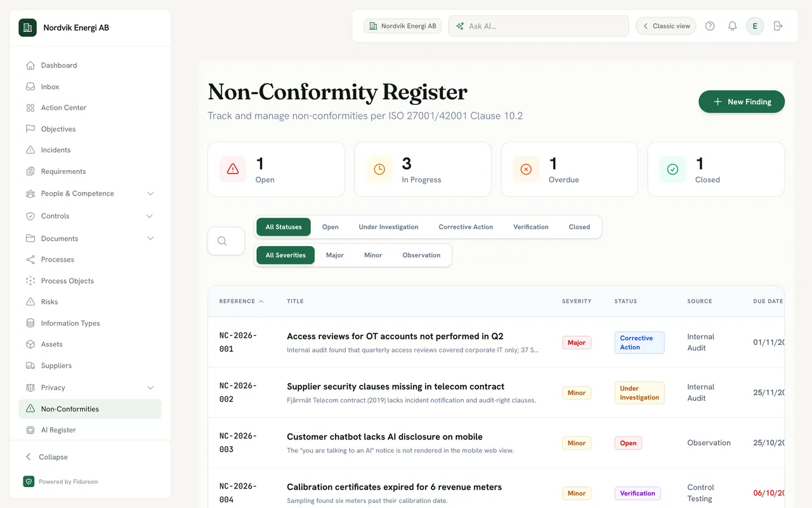
Task: Open the Dashboard home icon
Action: click(x=30, y=65)
